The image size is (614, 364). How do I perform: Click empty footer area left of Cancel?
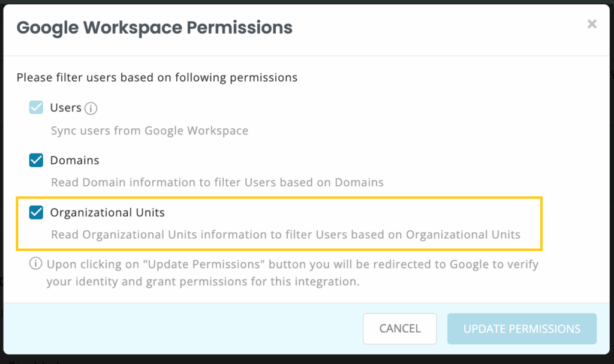click(180, 329)
